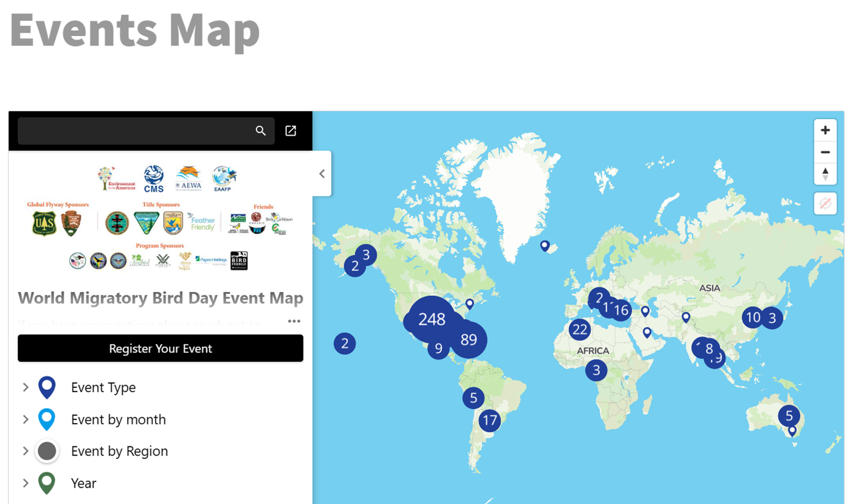Viewport: 853px width, 504px height.
Task: Click the crossed-out location tracking icon
Action: coord(824,203)
